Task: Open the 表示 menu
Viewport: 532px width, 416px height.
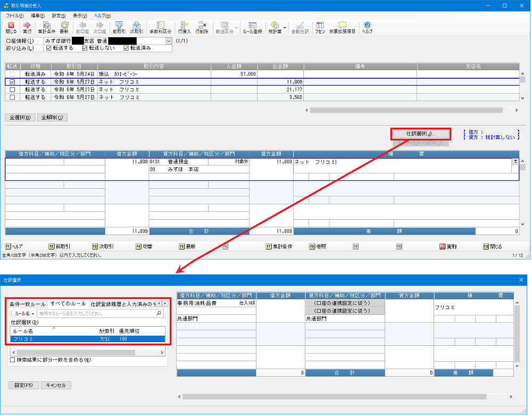Action: (80, 16)
